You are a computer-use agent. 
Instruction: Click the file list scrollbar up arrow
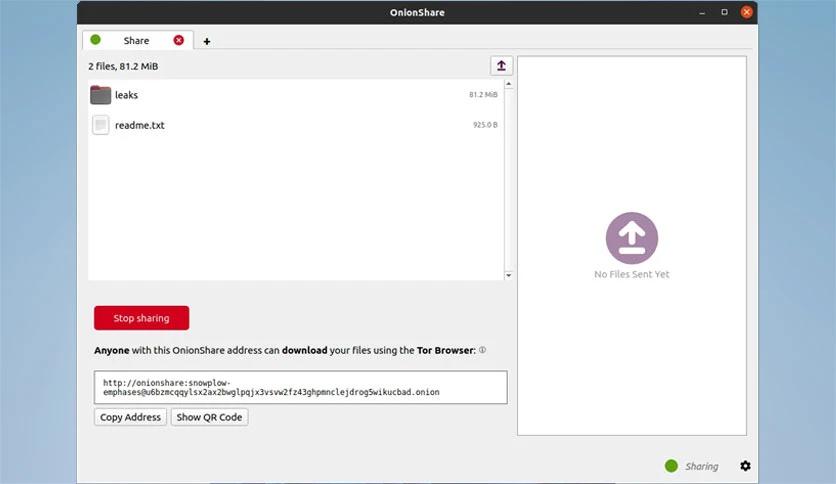coord(508,84)
